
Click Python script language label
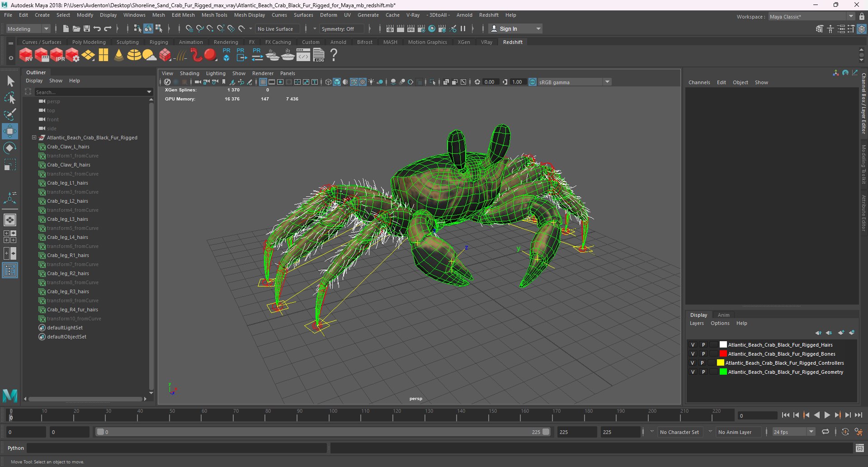[x=16, y=448]
